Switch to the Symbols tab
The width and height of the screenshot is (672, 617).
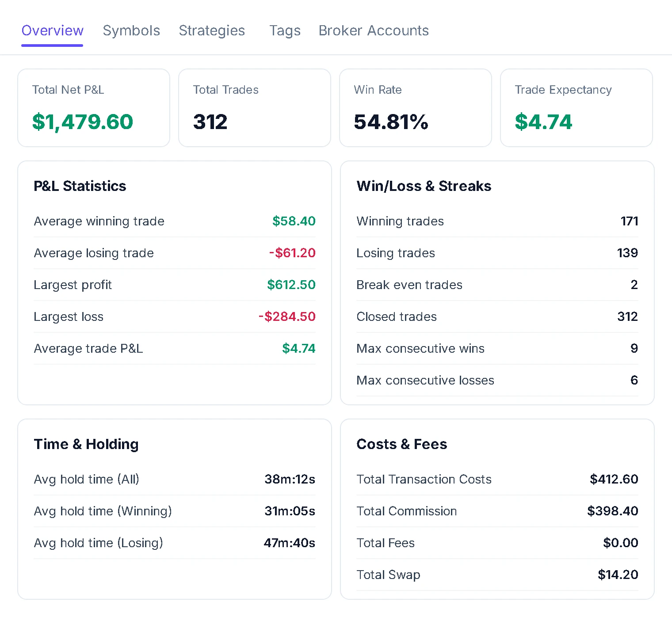point(131,30)
